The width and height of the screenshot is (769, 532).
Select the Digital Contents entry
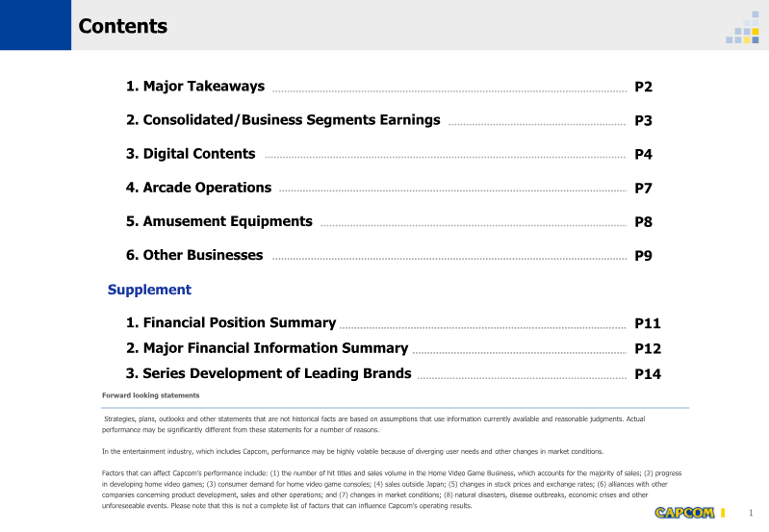pos(191,154)
